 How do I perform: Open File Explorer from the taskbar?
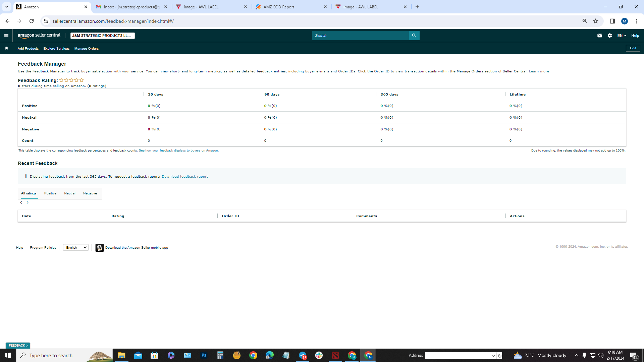[121, 355]
